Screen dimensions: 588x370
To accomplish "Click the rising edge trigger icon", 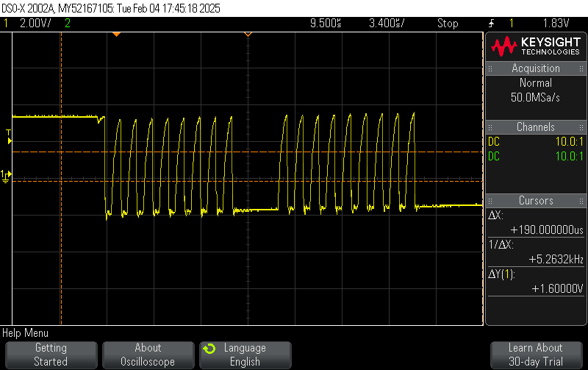I will point(492,23).
